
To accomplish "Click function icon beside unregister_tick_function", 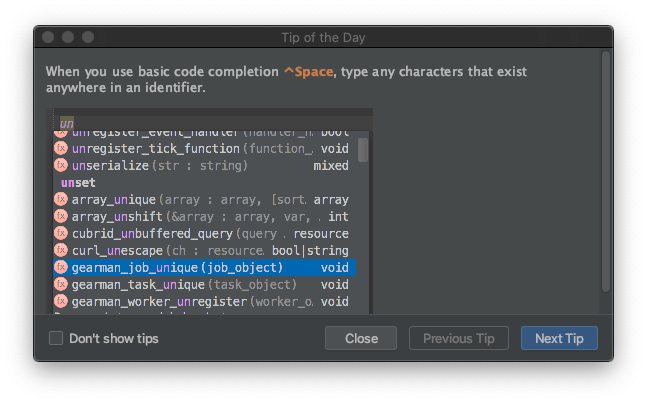I will click(x=61, y=148).
